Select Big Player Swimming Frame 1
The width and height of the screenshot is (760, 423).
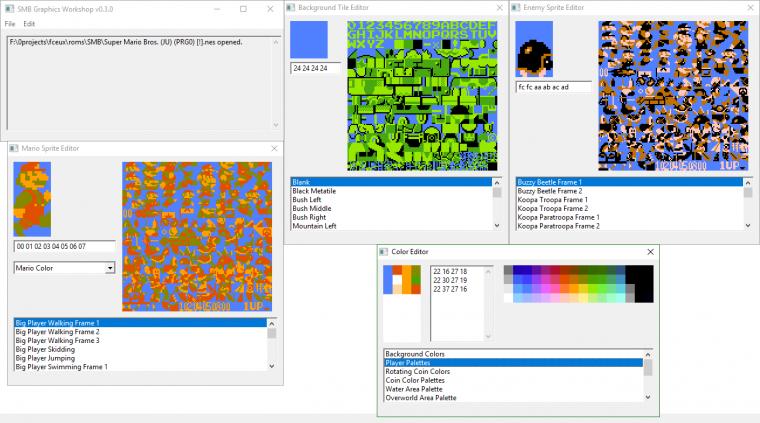coord(141,367)
